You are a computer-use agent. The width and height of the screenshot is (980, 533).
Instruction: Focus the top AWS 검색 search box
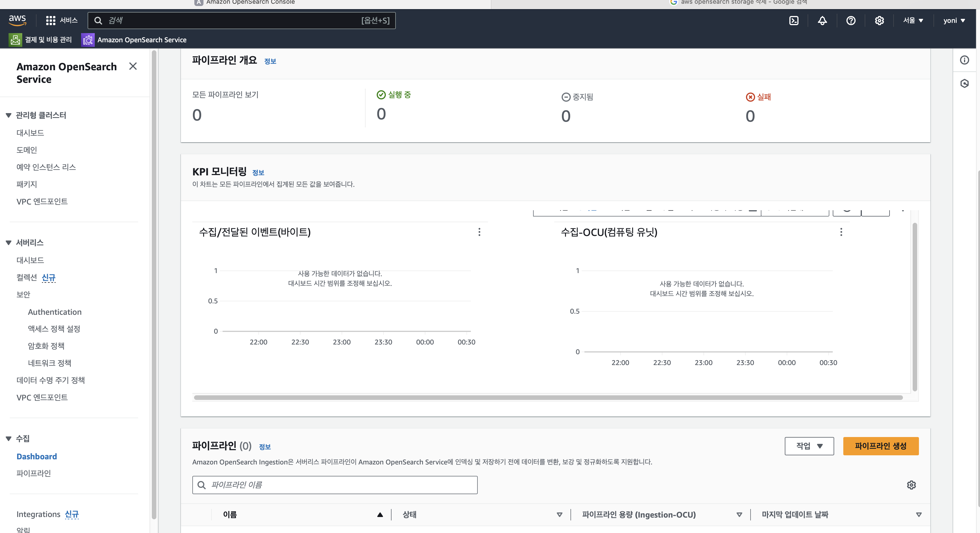[x=242, y=21]
